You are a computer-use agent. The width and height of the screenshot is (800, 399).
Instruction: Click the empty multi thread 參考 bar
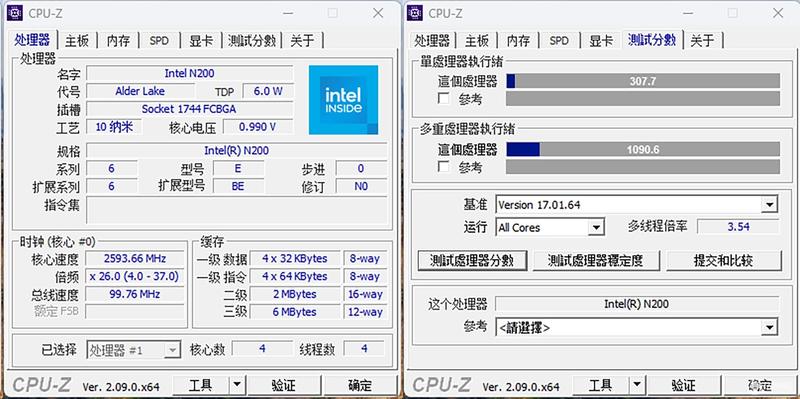tap(643, 167)
